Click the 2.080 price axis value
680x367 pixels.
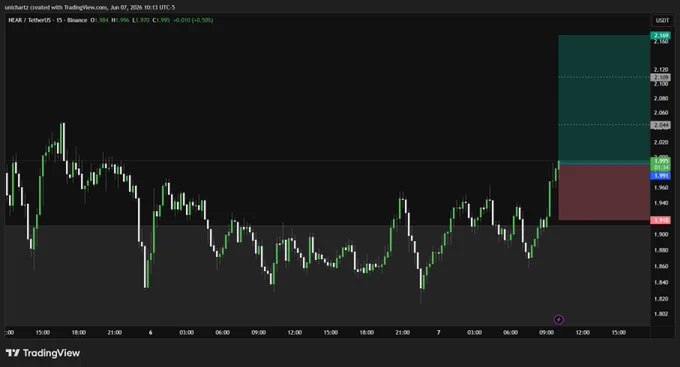[661, 98]
